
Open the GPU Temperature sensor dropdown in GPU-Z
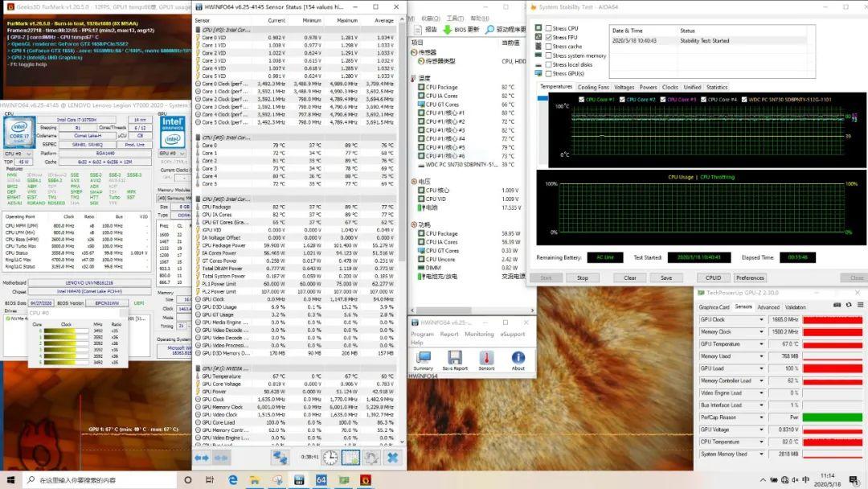761,344
